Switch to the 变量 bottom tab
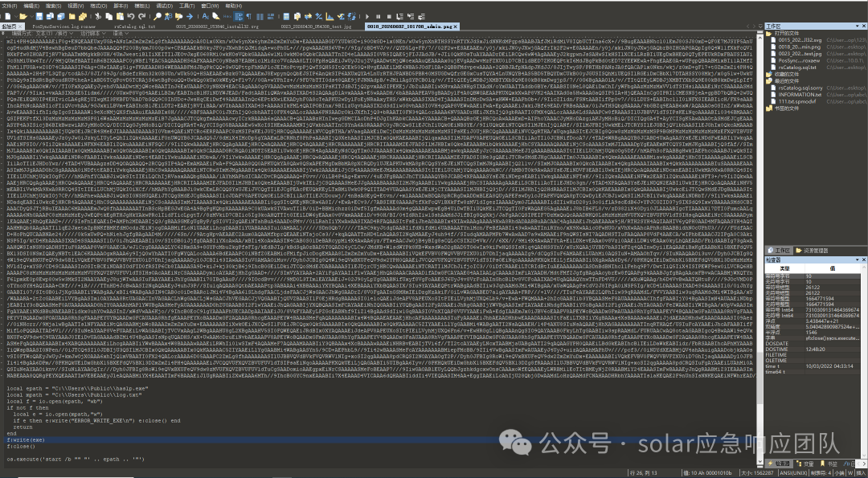 click(805, 464)
